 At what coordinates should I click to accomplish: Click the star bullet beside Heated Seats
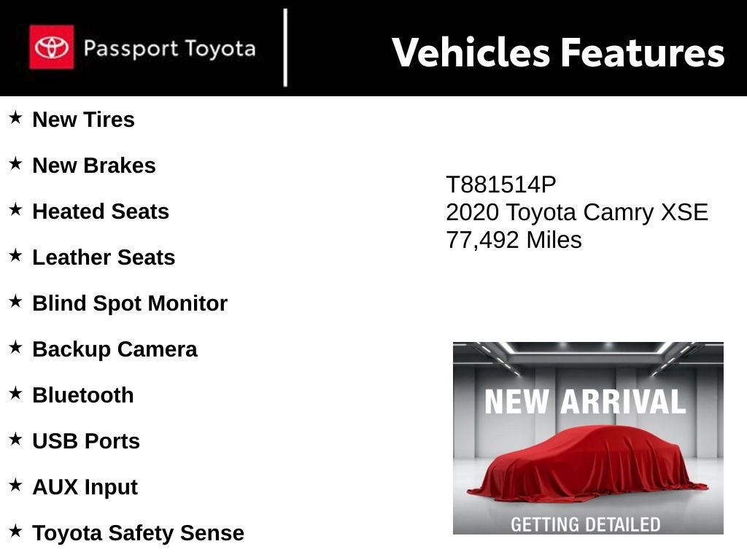(15, 209)
